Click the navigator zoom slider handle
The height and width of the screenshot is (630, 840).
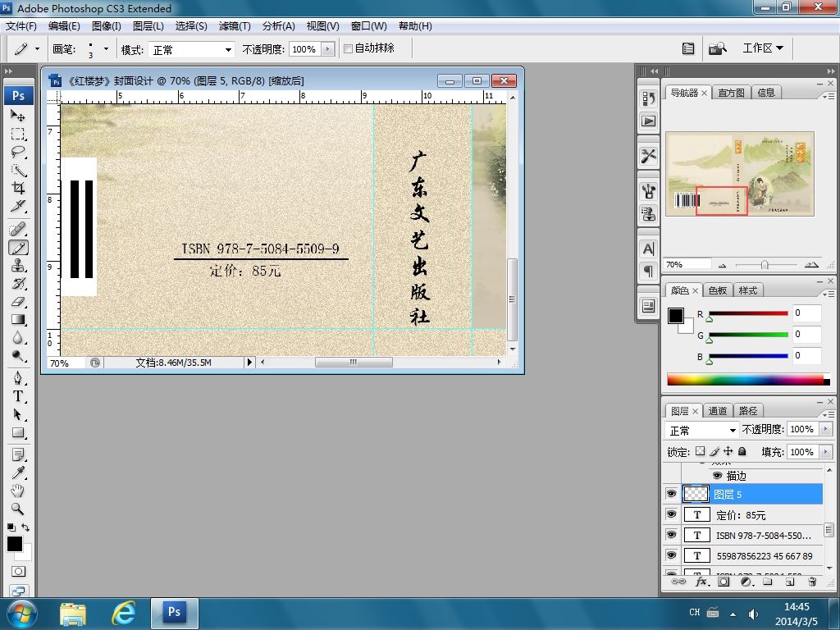pos(765,265)
